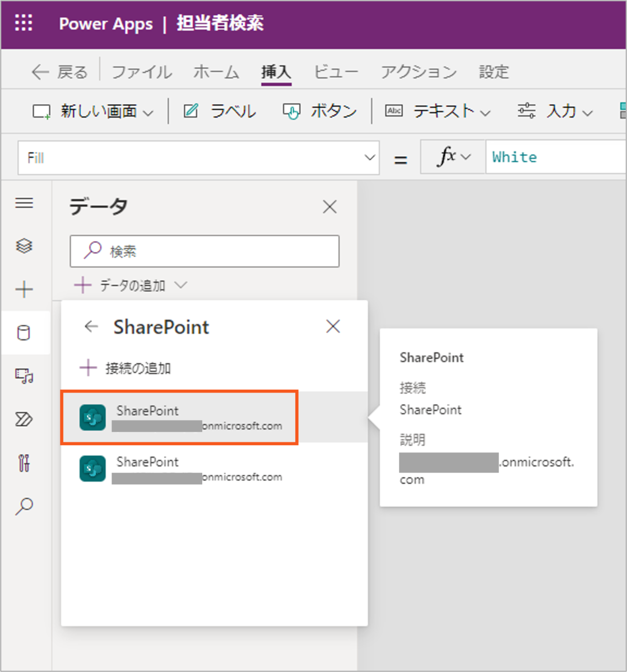The width and height of the screenshot is (627, 672).
Task: Open the tree view layers icon
Action: 24,246
